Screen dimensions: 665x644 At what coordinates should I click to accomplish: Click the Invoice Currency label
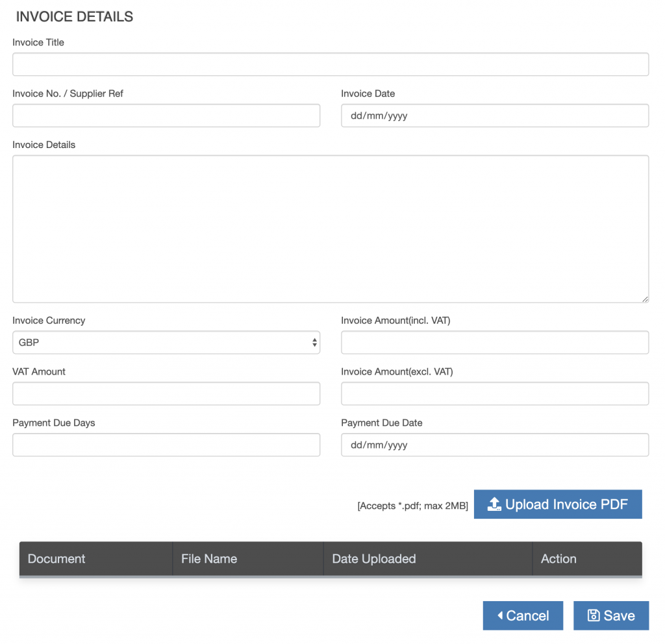pos(49,321)
